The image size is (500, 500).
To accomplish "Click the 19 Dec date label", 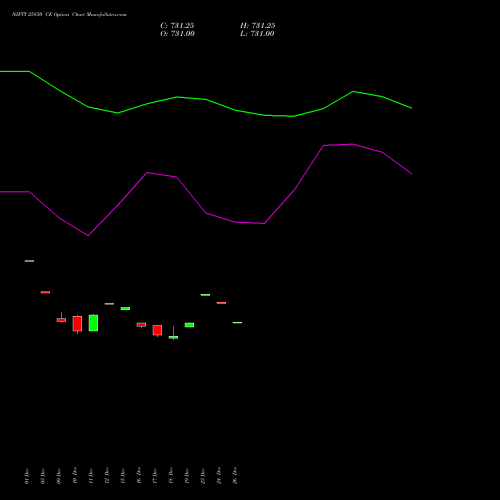I will pyautogui.click(x=187, y=476).
